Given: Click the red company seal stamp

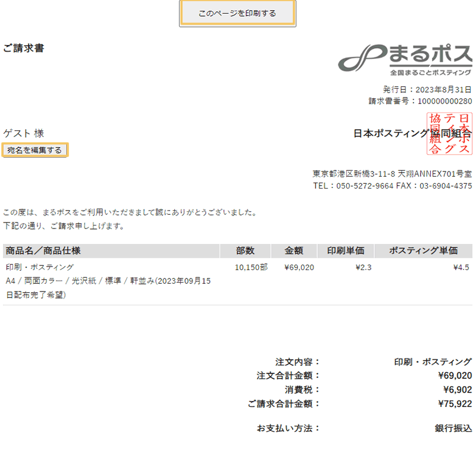Looking at the screenshot, I should coord(449,133).
